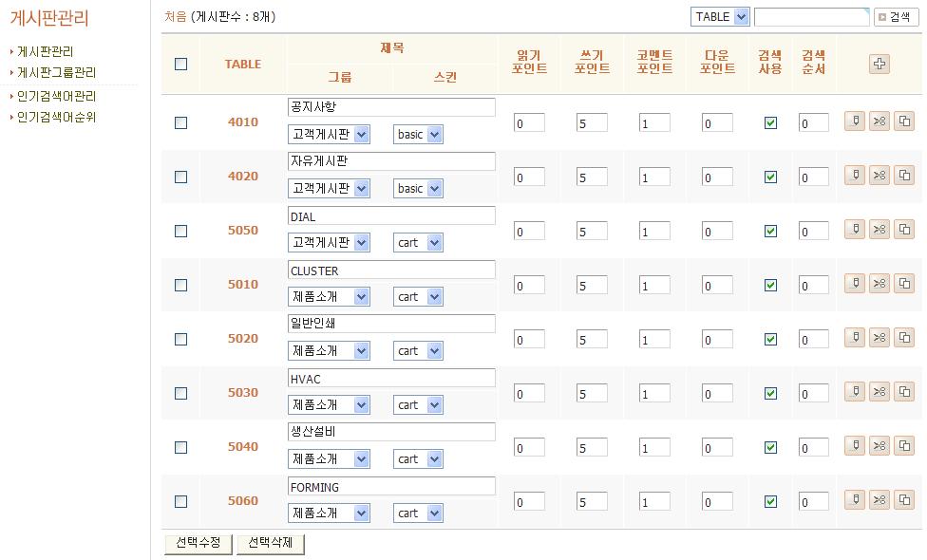Open the TABLE search field dropdown
Image resolution: width=927 pixels, height=560 pixels.
720,16
